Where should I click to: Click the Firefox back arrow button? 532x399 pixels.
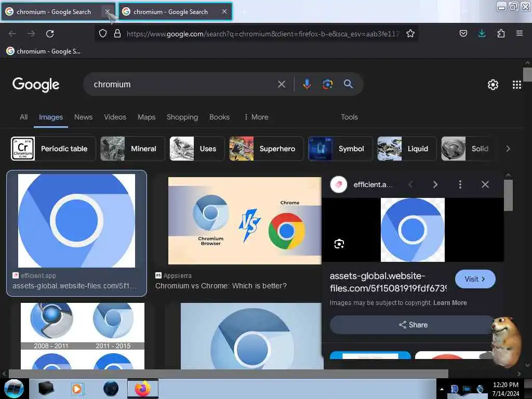click(x=12, y=34)
